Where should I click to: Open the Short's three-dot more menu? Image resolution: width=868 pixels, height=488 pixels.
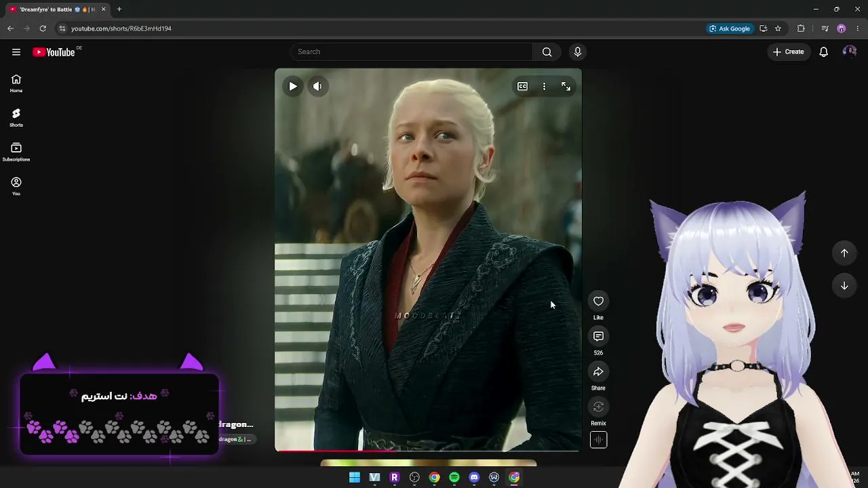pyautogui.click(x=544, y=87)
